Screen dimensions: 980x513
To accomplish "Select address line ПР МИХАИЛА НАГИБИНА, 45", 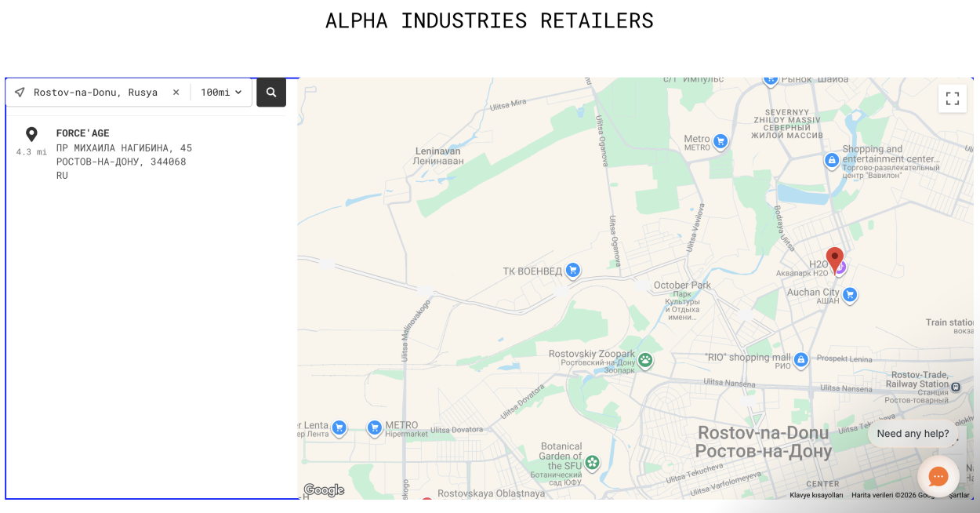I will tap(124, 148).
